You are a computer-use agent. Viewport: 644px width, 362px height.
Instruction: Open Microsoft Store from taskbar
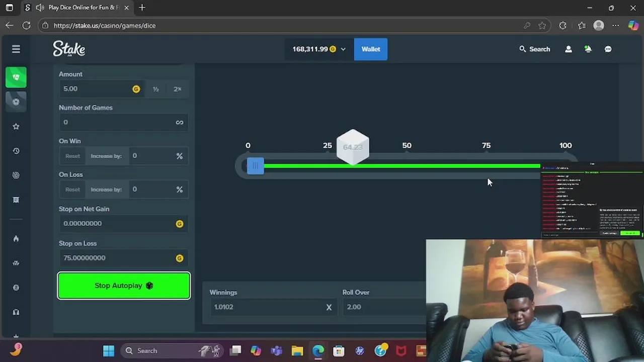point(339,351)
